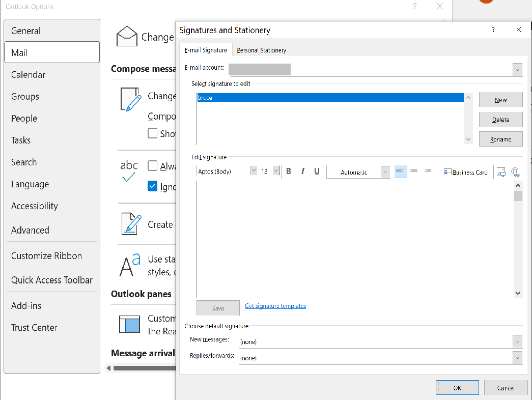The width and height of the screenshot is (532, 400).
Task: Click the Save signature button
Action: tap(218, 308)
